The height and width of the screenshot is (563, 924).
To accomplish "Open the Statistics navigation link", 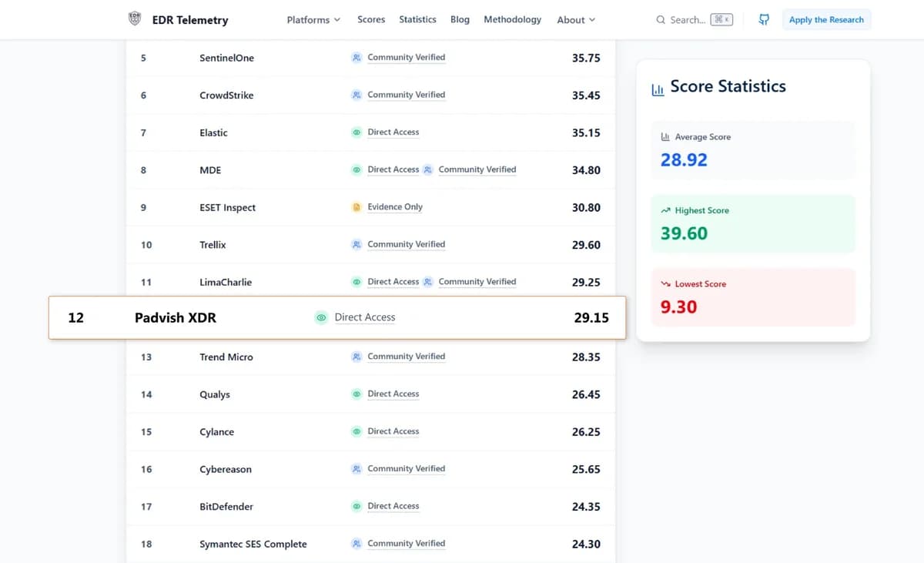I will 417,19.
